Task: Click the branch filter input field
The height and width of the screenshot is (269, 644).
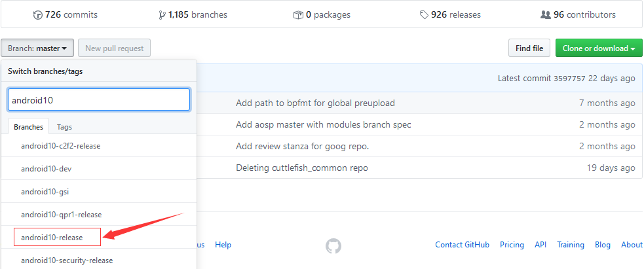Action: 98,100
